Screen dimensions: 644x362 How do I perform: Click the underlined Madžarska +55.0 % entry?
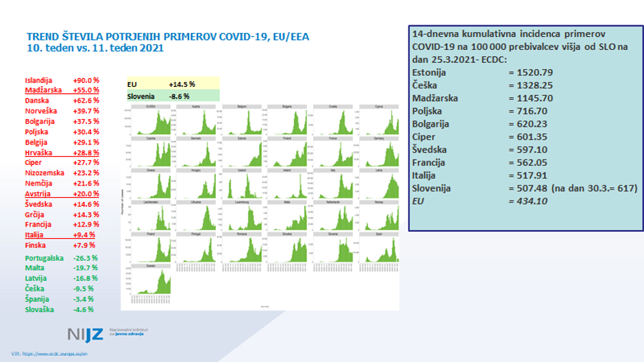coord(62,90)
